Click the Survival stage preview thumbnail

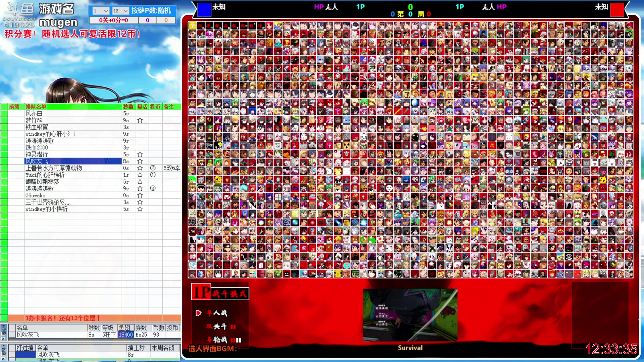click(x=410, y=315)
